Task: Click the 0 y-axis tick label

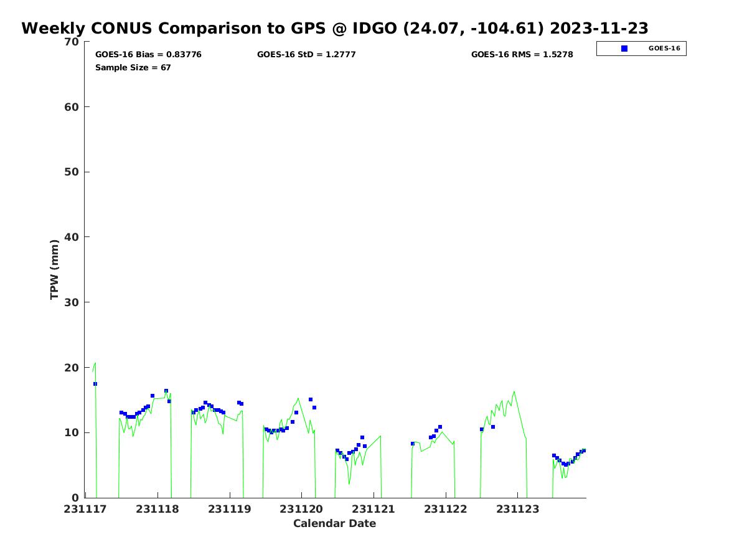Action: [76, 498]
